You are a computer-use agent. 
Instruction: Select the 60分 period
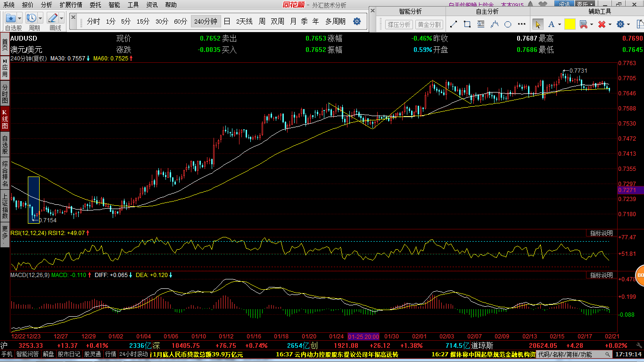pos(181,22)
